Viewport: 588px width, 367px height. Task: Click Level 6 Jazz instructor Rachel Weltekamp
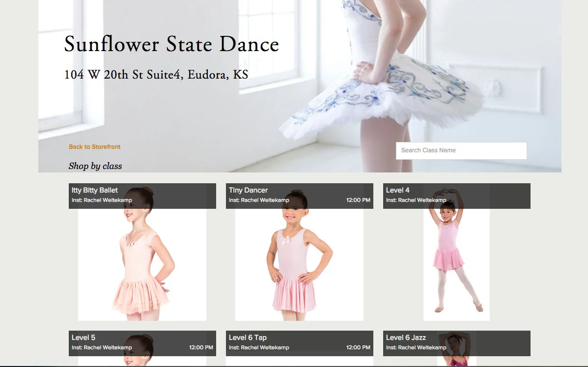tap(416, 347)
